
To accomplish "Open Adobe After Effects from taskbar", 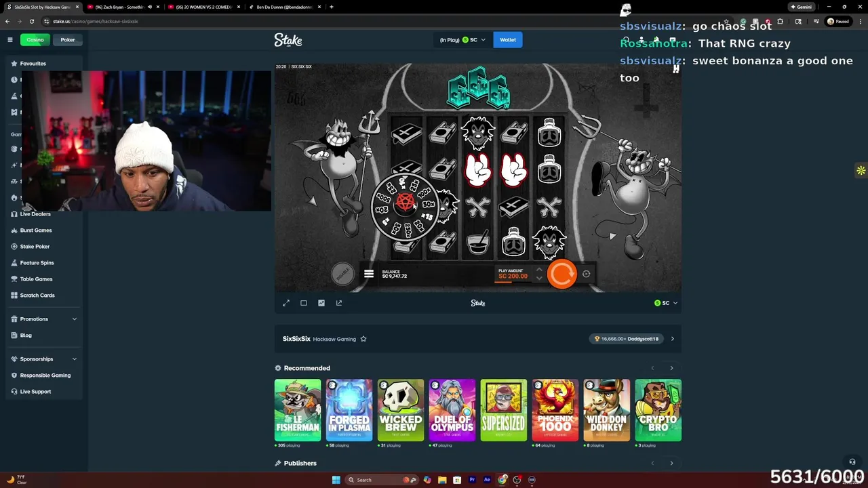I will pos(487,480).
